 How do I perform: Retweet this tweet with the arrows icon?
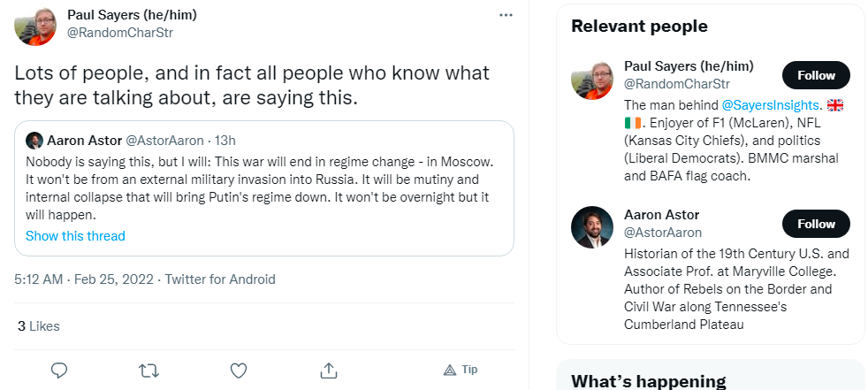click(149, 370)
